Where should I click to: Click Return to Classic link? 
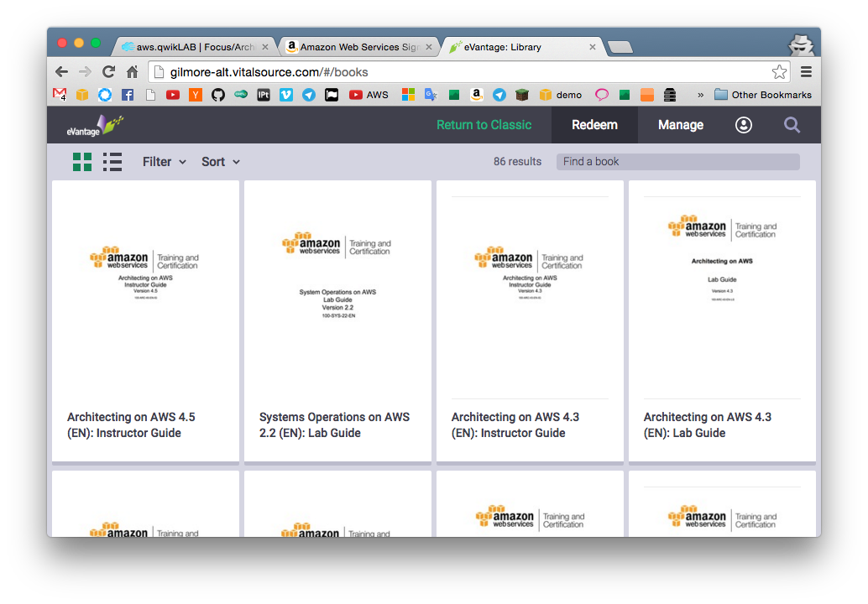click(x=484, y=125)
